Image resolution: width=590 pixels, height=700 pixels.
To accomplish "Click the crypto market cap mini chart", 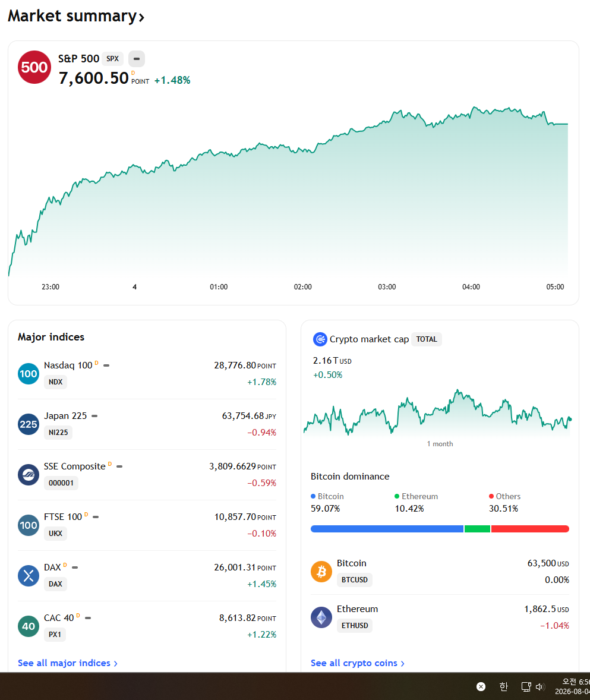I will pyautogui.click(x=437, y=412).
